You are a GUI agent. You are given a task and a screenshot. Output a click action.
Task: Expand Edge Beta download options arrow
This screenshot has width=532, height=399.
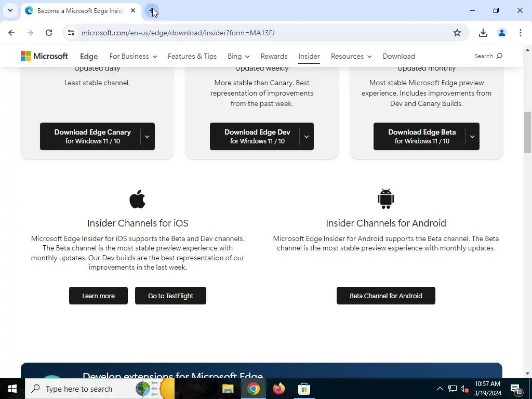(x=472, y=137)
